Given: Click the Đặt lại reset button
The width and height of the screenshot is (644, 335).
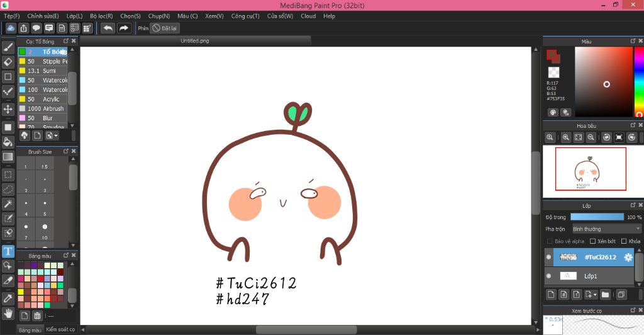Looking at the screenshot, I should (x=164, y=28).
